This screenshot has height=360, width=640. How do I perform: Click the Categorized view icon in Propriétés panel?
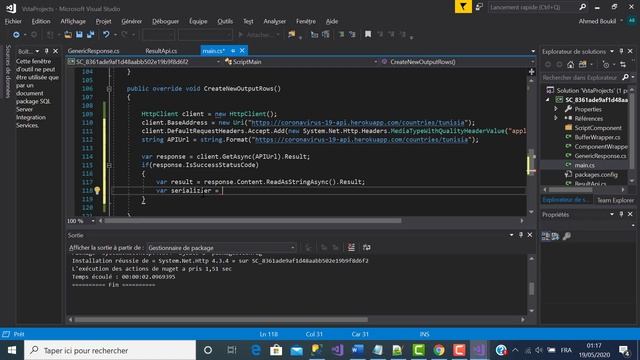tap(546, 236)
